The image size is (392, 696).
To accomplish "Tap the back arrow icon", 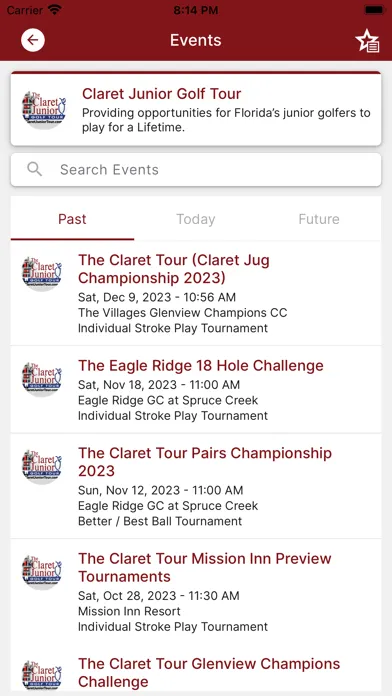I will (x=33, y=40).
